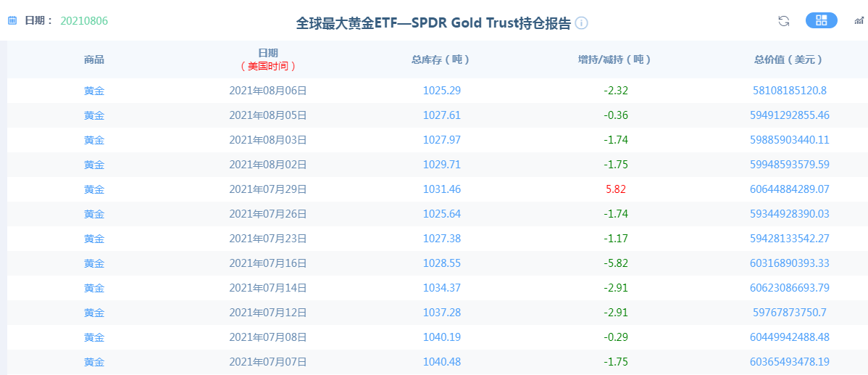Click total holdings value 1027.97
868x375 pixels.
(x=442, y=140)
